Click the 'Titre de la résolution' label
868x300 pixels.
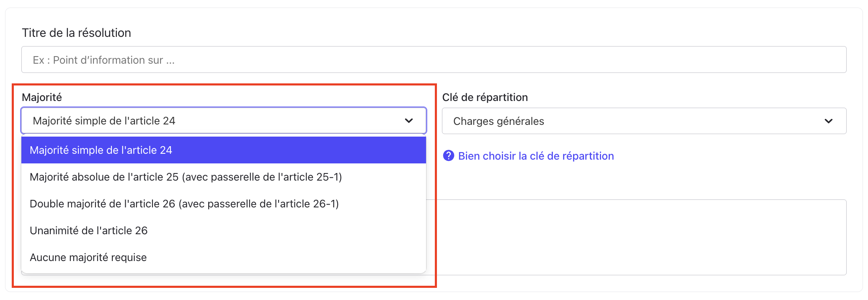[x=76, y=33]
